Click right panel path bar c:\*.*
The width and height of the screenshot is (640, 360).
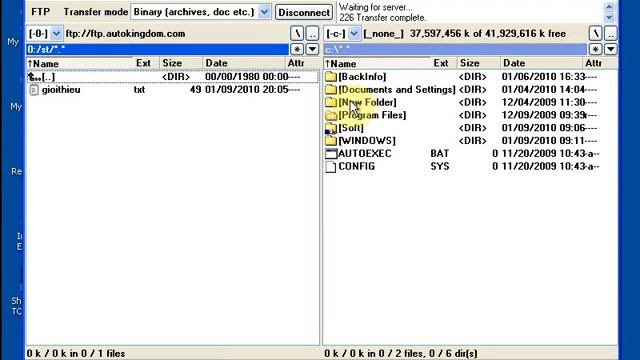(x=455, y=49)
